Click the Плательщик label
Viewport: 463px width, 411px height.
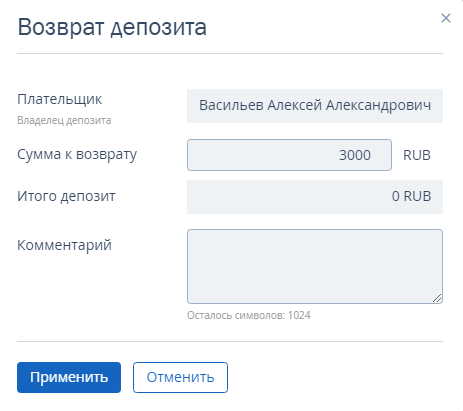click(59, 99)
